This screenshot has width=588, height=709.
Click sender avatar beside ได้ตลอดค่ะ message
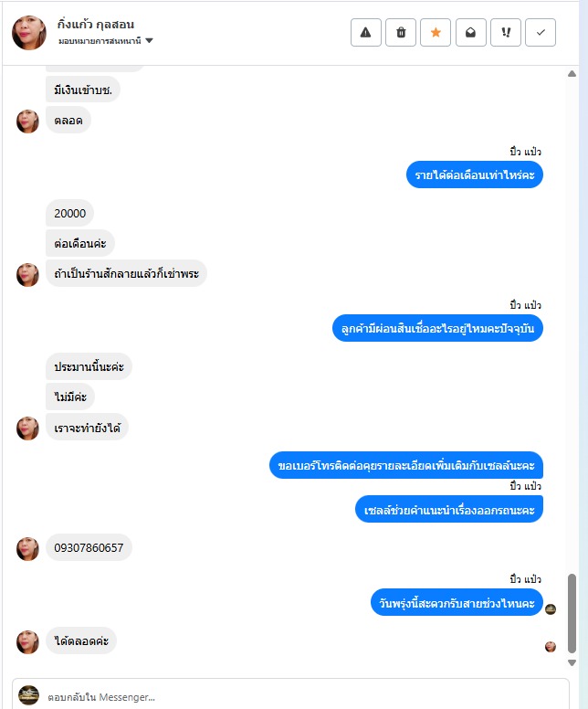pyautogui.click(x=27, y=641)
